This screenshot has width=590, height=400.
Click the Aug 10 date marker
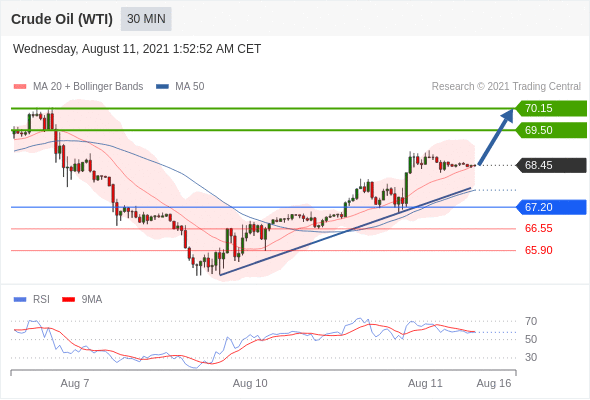[250, 383]
